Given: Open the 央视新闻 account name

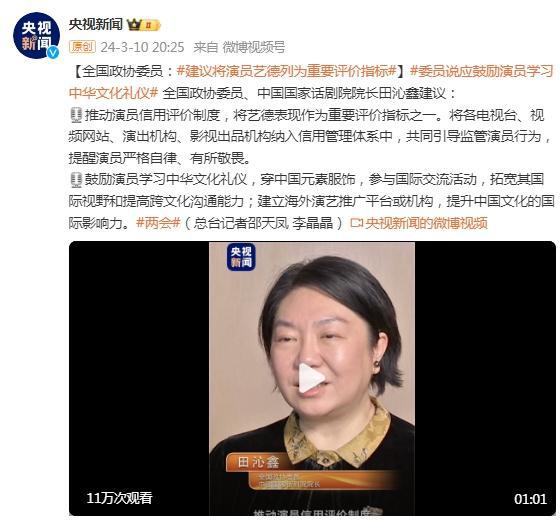Looking at the screenshot, I should click(95, 25).
